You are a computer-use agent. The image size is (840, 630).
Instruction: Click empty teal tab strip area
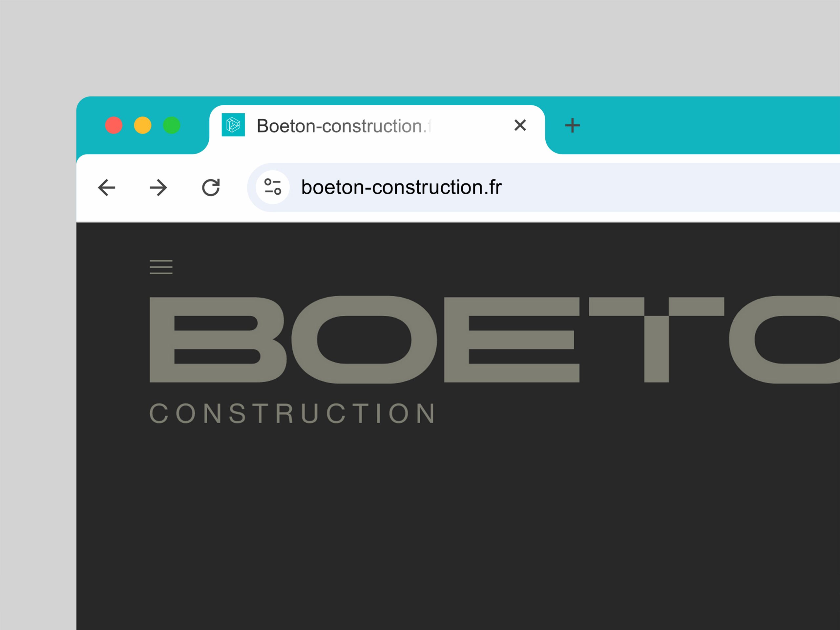(703, 125)
